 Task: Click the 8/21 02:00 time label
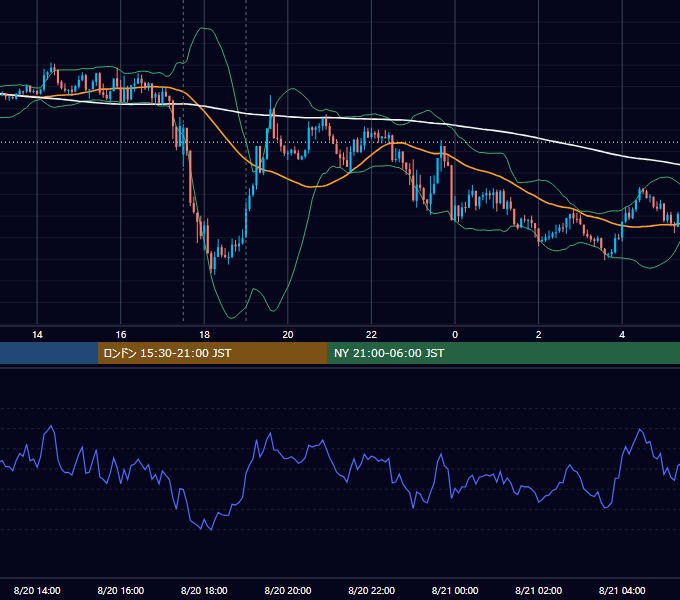click(x=539, y=590)
